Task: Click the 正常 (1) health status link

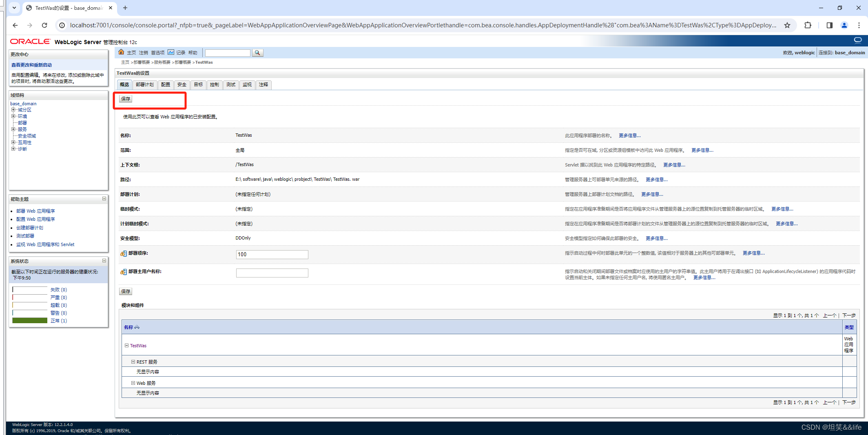Action: [59, 321]
